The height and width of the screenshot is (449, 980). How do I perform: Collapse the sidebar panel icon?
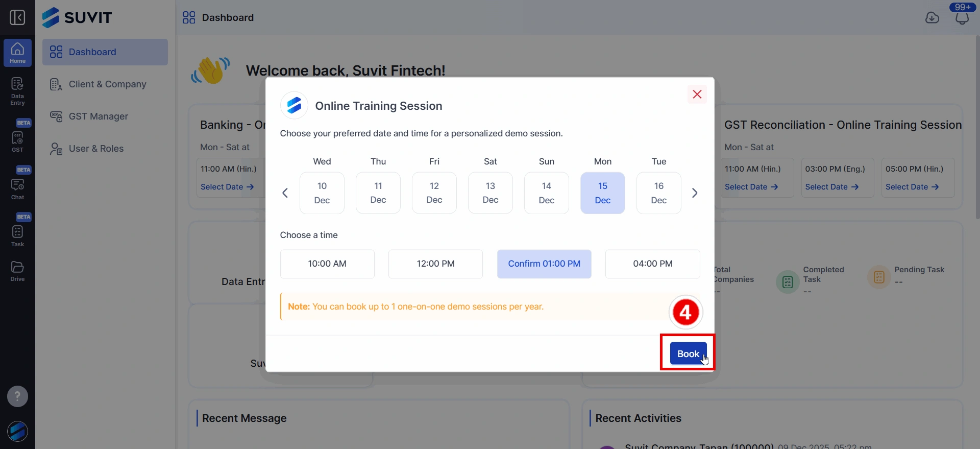point(17,17)
